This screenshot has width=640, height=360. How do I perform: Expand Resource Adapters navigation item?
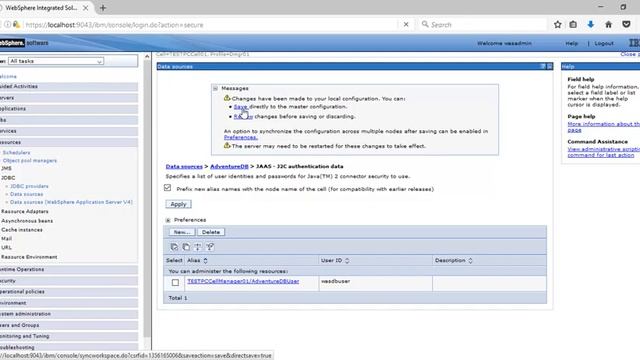[x=24, y=211]
